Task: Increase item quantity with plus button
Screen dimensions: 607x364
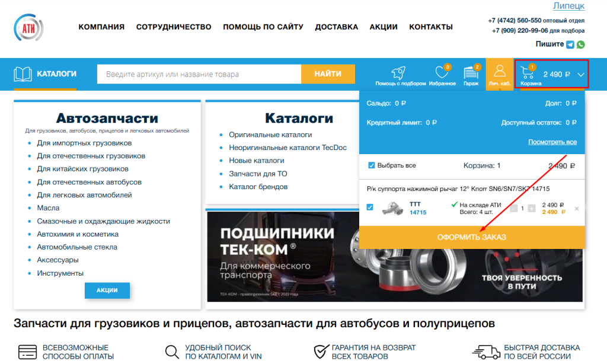Action: [x=532, y=208]
